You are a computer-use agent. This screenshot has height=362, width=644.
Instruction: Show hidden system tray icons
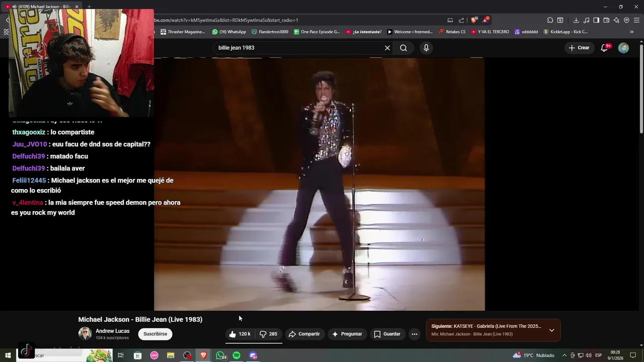click(x=564, y=355)
